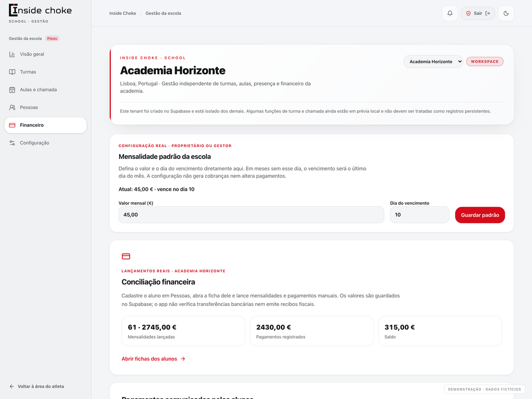Click the Pessoas people icon

[12, 107]
